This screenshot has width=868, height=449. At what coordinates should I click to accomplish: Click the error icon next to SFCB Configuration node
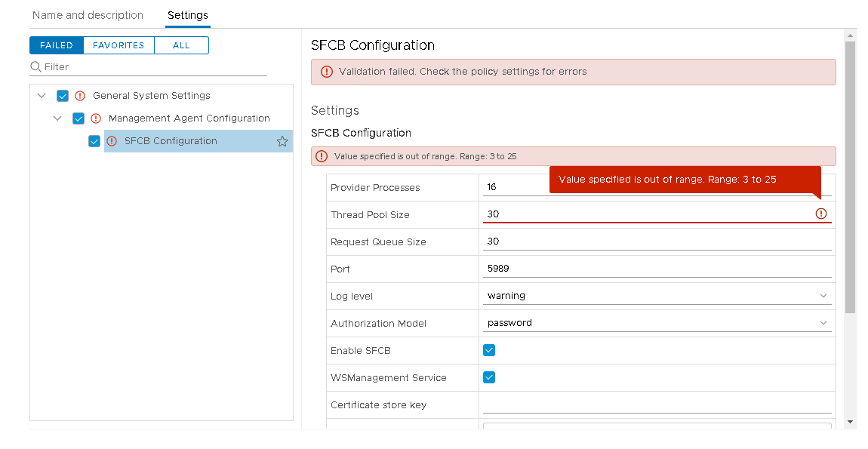(x=111, y=140)
